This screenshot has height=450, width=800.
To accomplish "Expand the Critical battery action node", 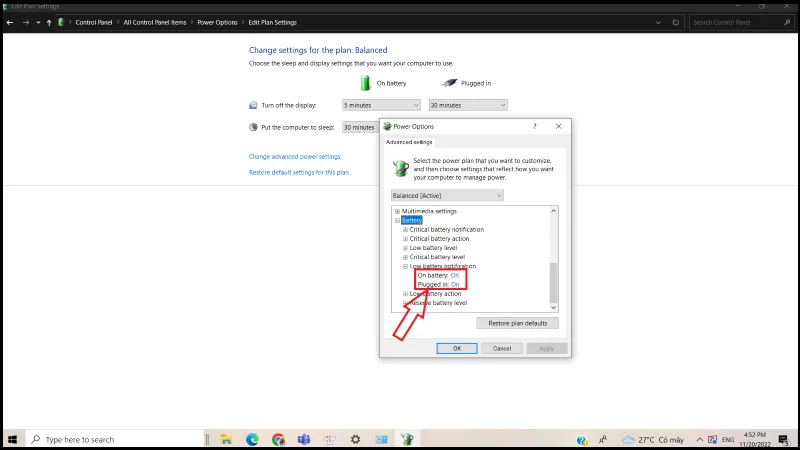I will point(405,239).
